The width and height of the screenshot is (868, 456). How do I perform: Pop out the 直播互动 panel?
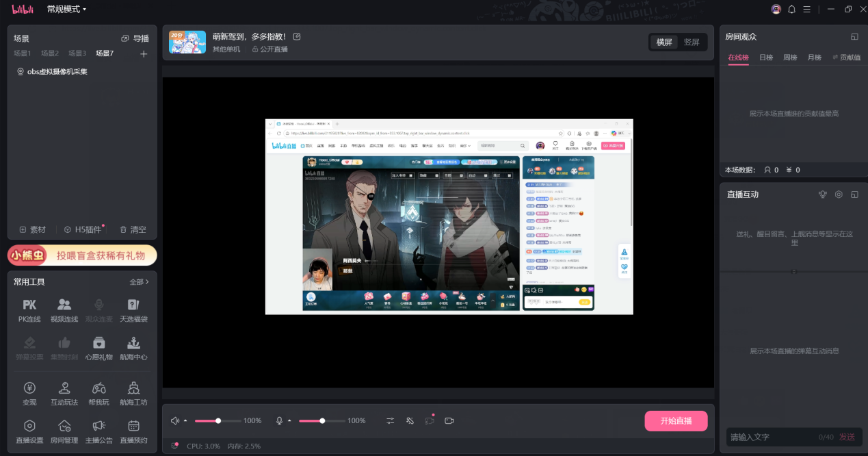click(x=854, y=194)
